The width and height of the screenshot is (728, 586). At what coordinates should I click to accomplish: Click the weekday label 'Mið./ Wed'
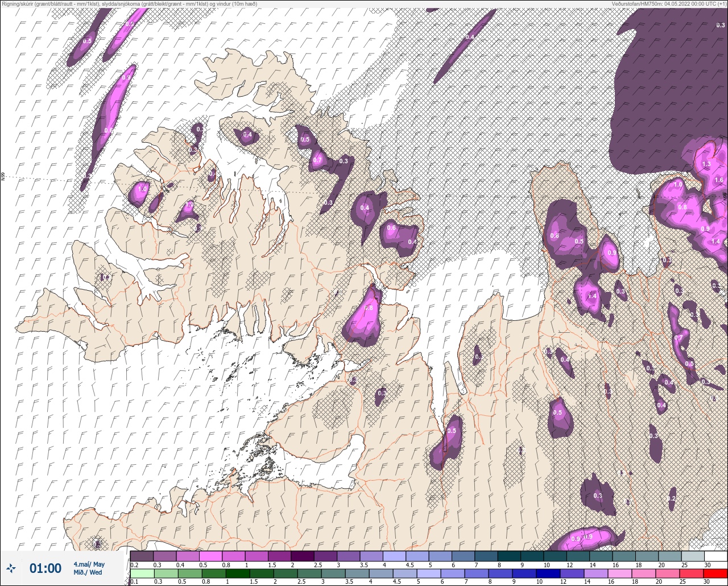point(88,572)
